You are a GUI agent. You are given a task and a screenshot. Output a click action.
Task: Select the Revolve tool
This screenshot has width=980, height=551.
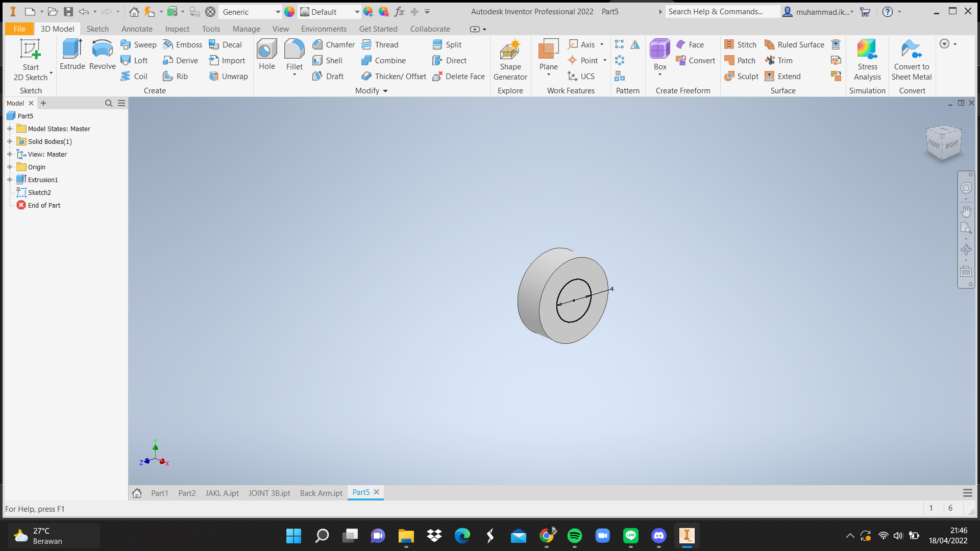tap(102, 54)
